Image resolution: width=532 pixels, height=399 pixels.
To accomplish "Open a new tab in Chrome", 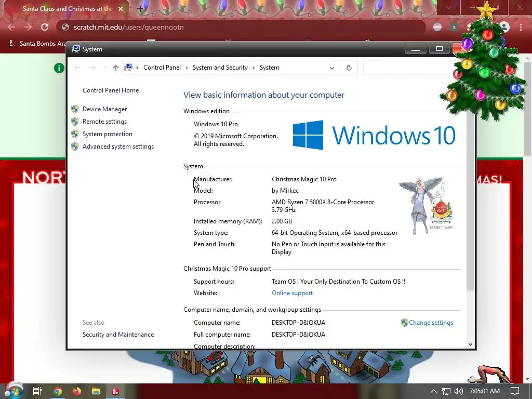I will 140,9.
